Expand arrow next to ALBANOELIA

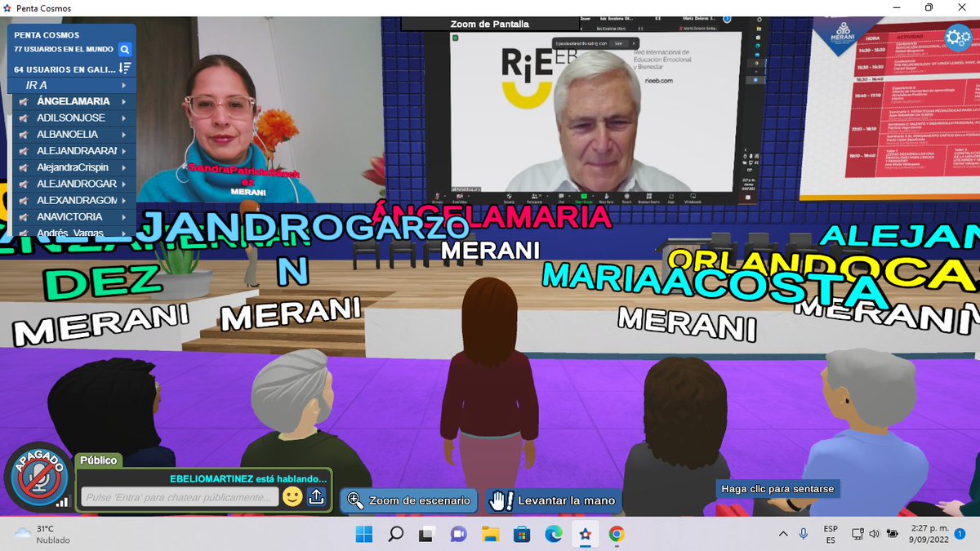pyautogui.click(x=124, y=135)
